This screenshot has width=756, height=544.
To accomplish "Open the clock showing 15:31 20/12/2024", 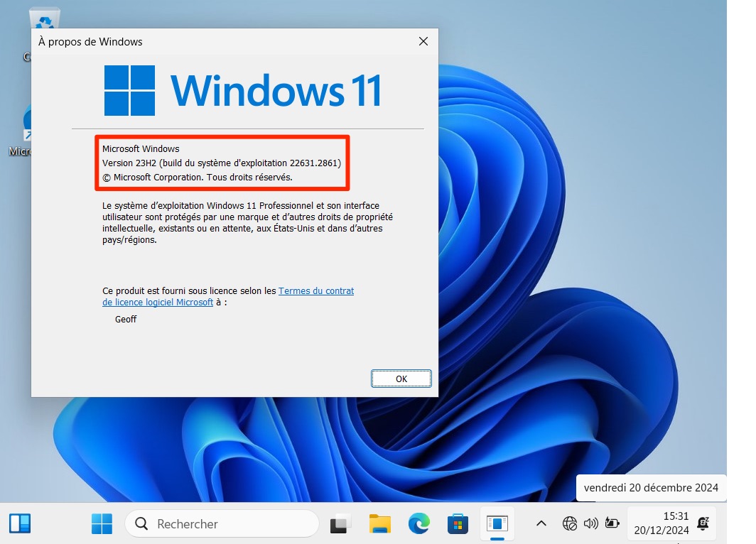I will pos(661,523).
